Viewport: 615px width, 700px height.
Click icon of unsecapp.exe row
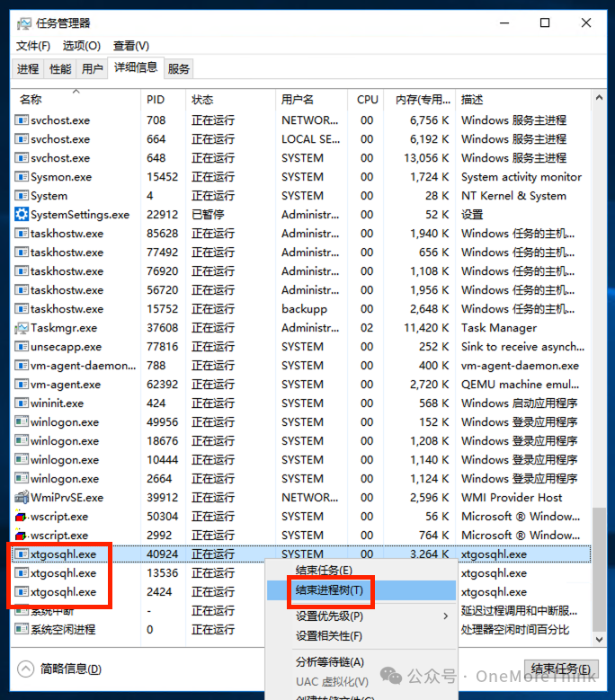tap(21, 347)
